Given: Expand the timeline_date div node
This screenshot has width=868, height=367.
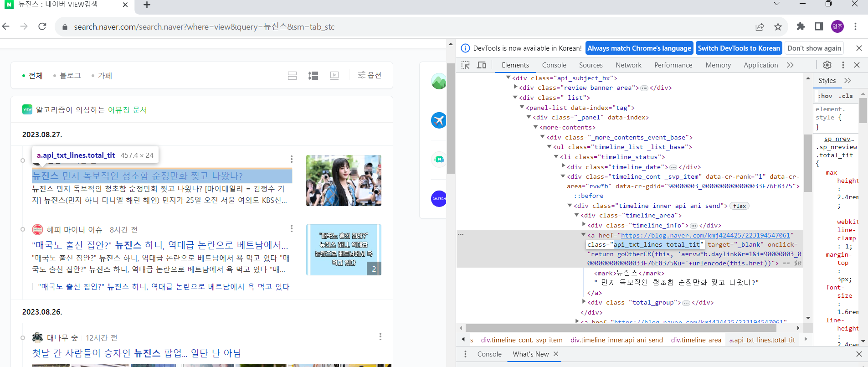Looking at the screenshot, I should tap(563, 166).
